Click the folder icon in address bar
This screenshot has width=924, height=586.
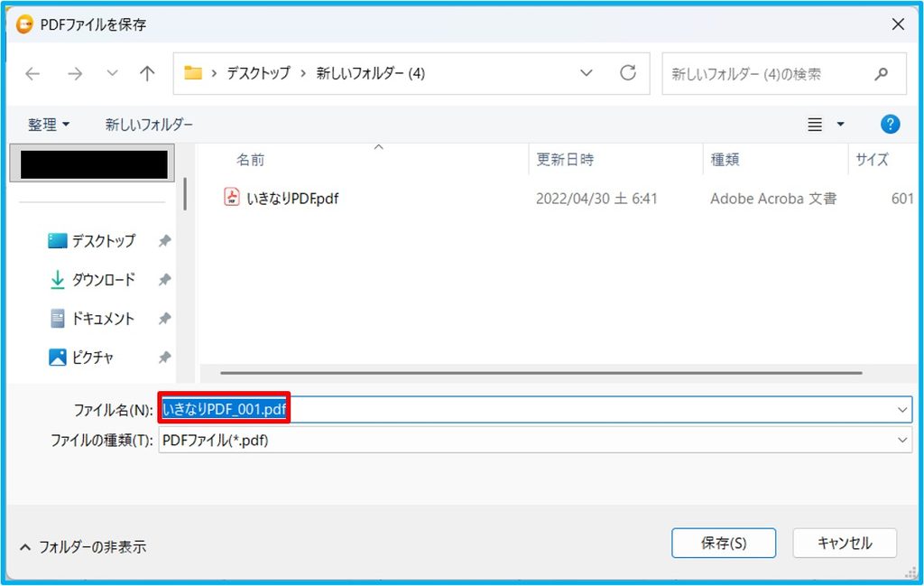coord(193,73)
